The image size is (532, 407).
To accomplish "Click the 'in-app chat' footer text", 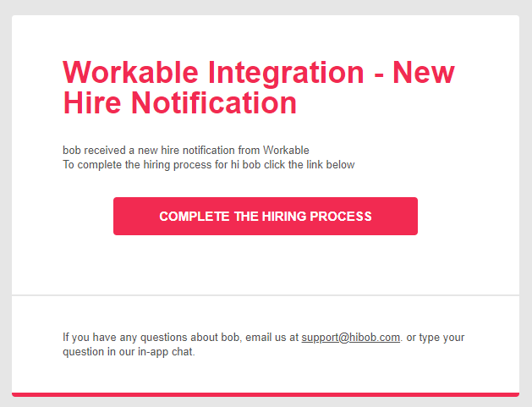I will [x=167, y=352].
